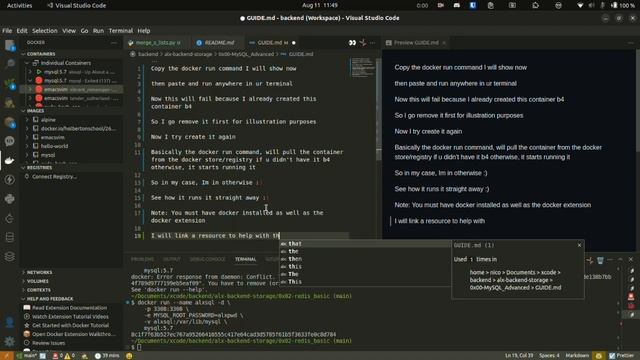Image resolution: width=640 pixels, height=360 pixels.
Task: Open the Selection menu
Action: (45, 31)
